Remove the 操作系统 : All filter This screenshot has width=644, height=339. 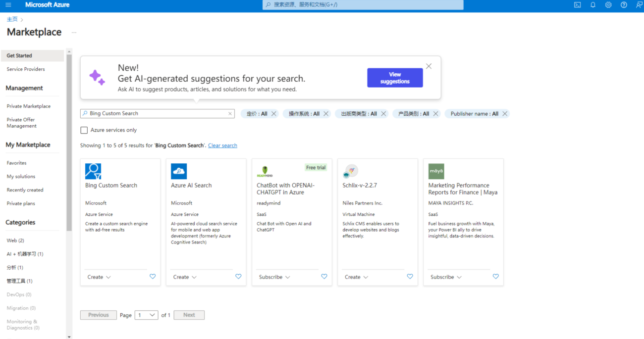tap(326, 114)
